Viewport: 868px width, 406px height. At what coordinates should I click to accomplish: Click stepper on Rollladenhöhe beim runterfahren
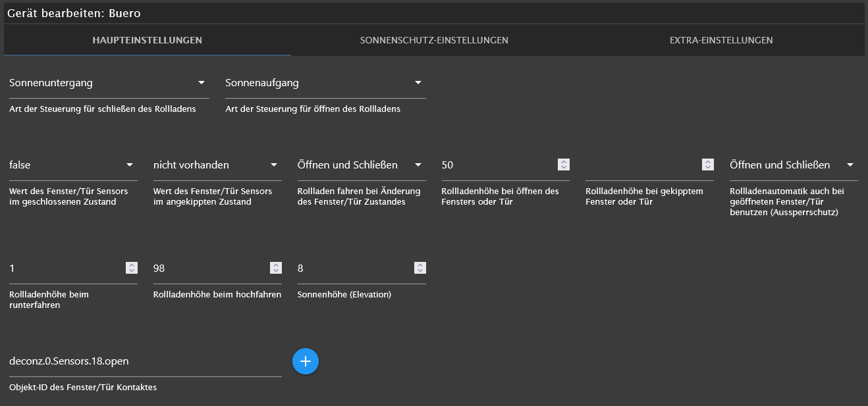132,268
